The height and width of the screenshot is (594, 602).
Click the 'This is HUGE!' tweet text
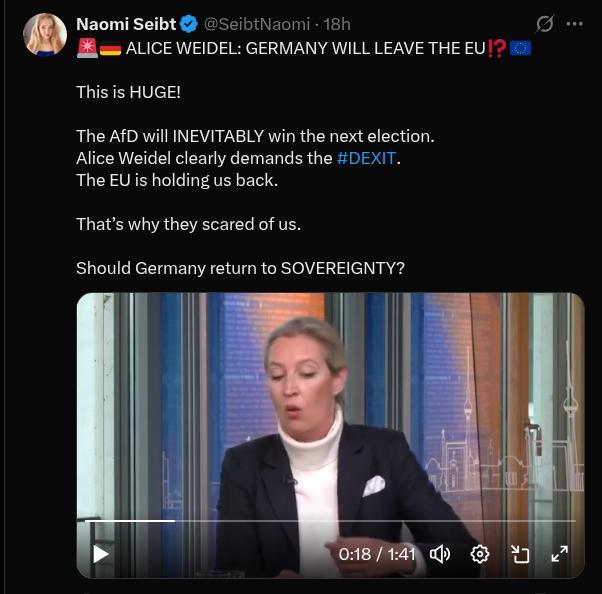[x=128, y=92]
